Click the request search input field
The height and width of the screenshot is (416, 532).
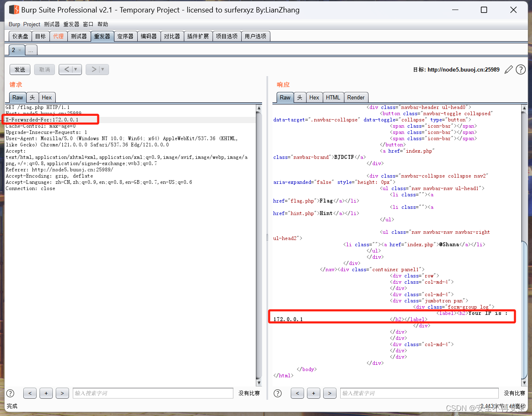[x=153, y=393]
